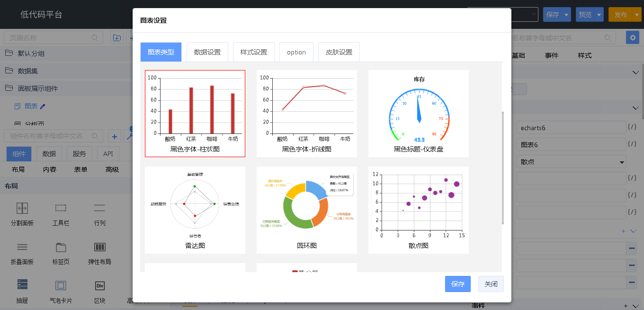Select the 区块 Div component icon
The width and height of the screenshot is (644, 310).
(x=99, y=285)
